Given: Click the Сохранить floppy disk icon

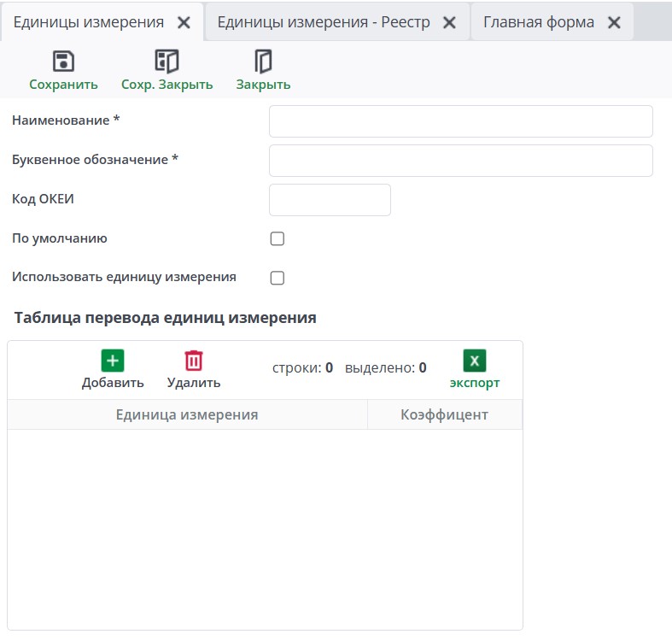Looking at the screenshot, I should point(63,62).
